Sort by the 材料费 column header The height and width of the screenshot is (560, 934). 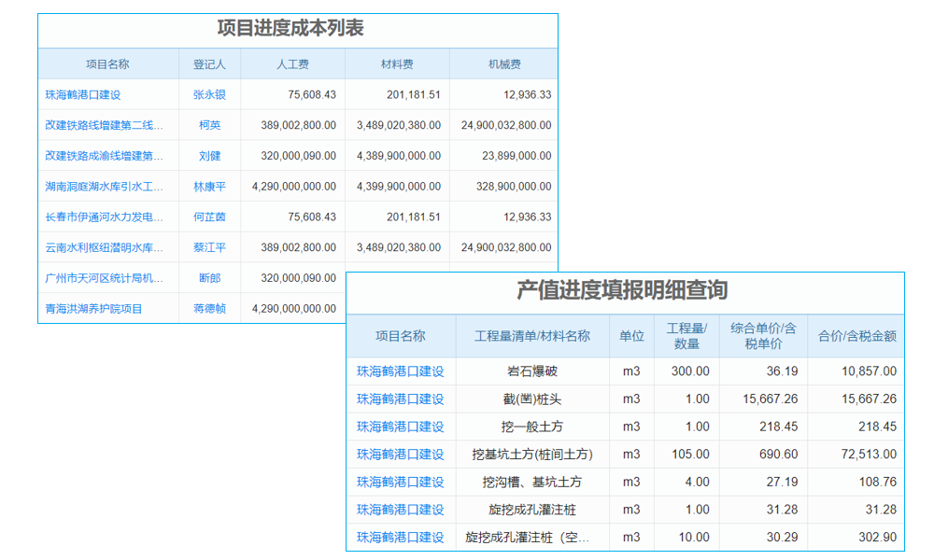[x=398, y=63]
